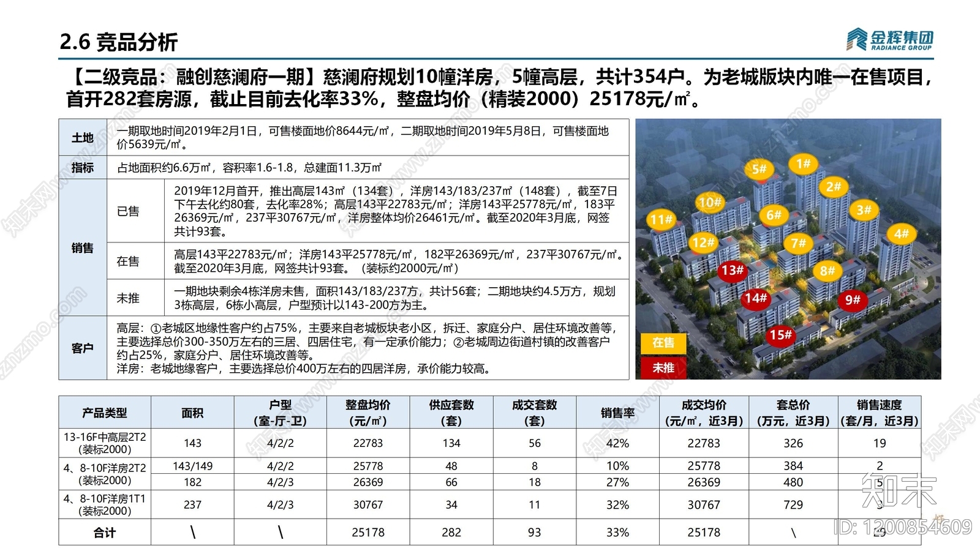980x551 pixels.
Task: Click the 27% sales rate cell
Action: [x=617, y=482]
